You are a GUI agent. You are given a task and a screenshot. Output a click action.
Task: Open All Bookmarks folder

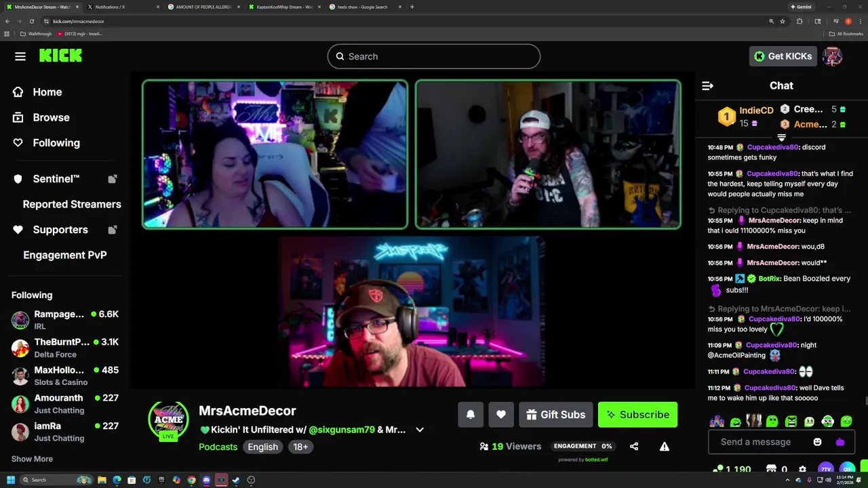coord(846,34)
